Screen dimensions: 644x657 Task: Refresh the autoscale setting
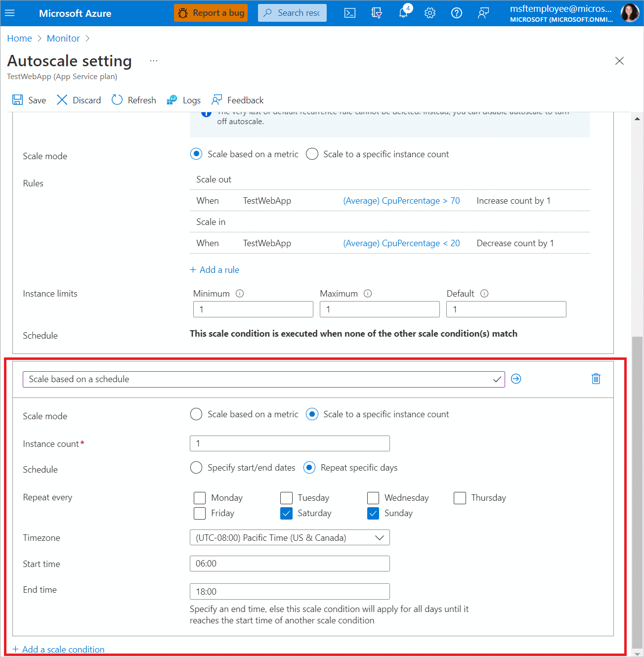[x=134, y=100]
